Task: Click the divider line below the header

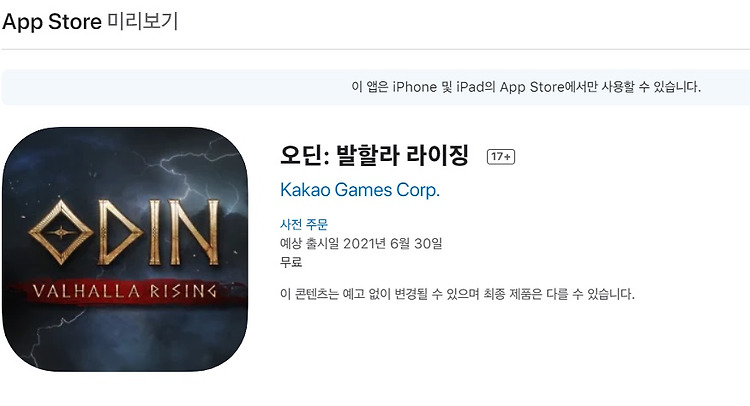Action: 375,49
